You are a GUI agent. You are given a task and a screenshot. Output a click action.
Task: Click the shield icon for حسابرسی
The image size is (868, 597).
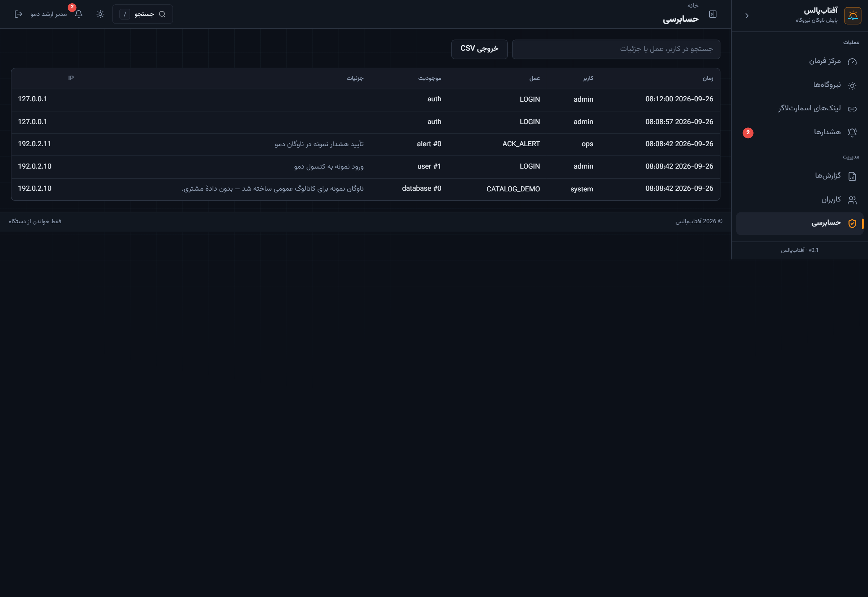point(852,224)
